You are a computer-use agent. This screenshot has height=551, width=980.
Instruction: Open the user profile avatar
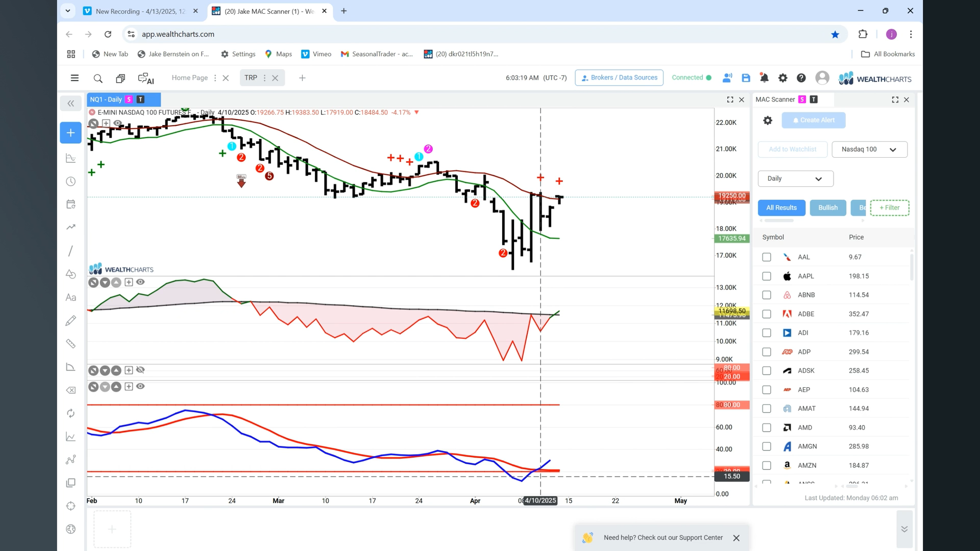pyautogui.click(x=822, y=78)
